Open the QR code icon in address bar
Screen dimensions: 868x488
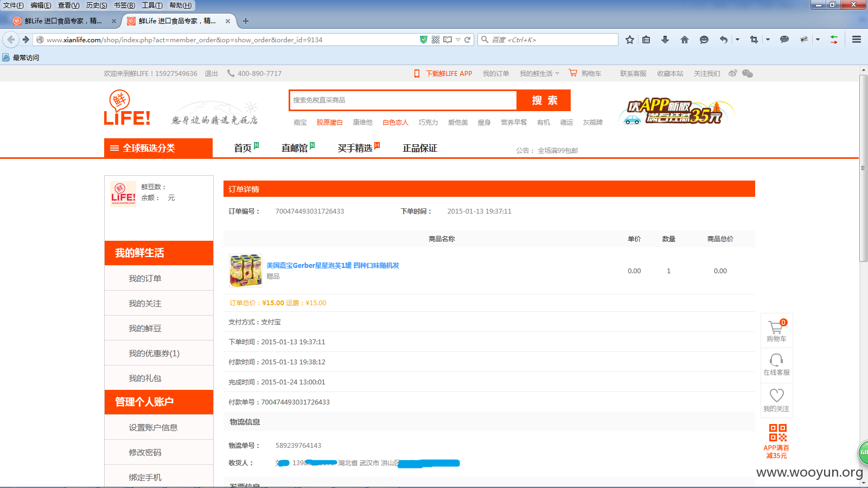(436, 40)
